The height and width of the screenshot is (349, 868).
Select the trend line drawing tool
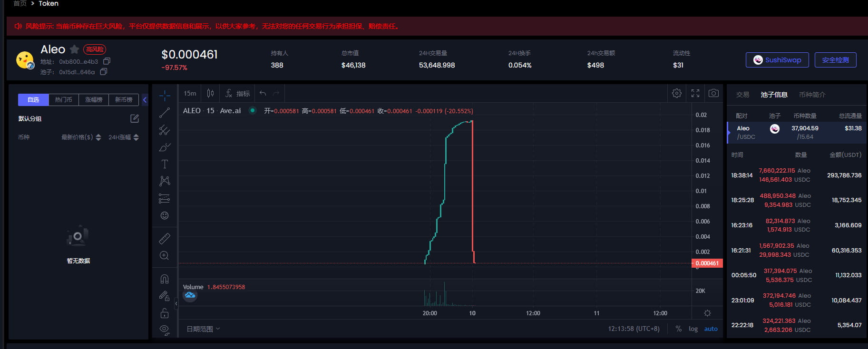(x=165, y=113)
